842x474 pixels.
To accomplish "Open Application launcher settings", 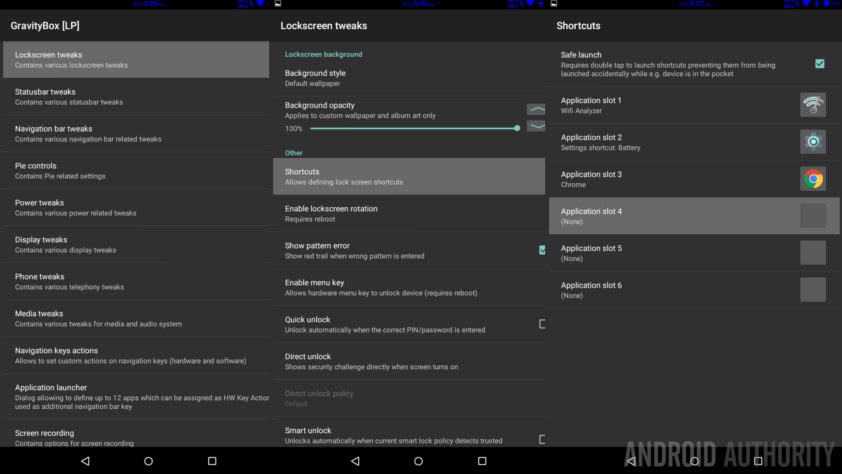I will [136, 397].
